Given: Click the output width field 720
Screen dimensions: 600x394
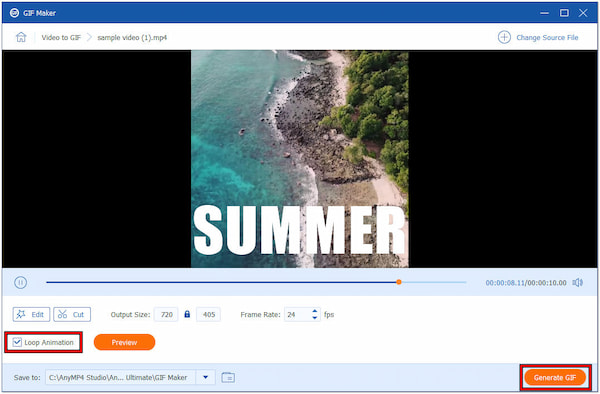Looking at the screenshot, I should click(166, 314).
